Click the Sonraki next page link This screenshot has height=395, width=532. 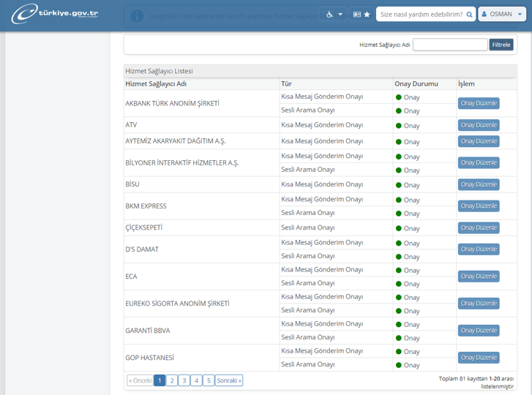229,380
